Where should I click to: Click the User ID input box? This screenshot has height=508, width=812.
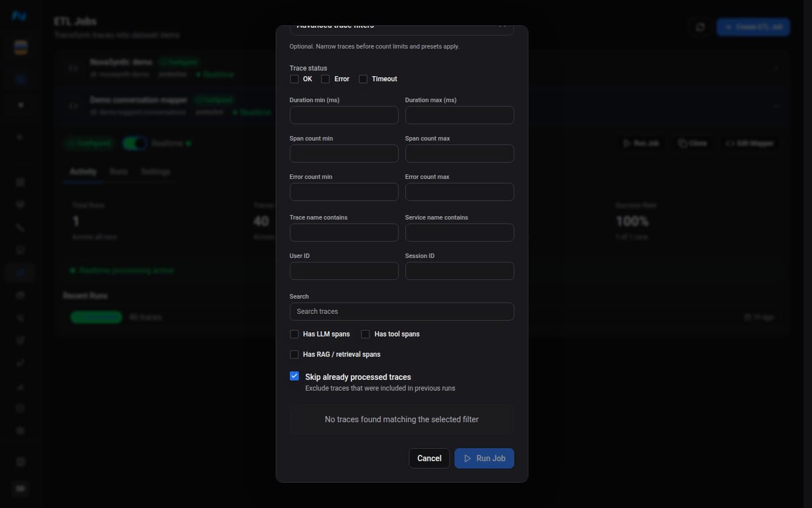pyautogui.click(x=344, y=271)
